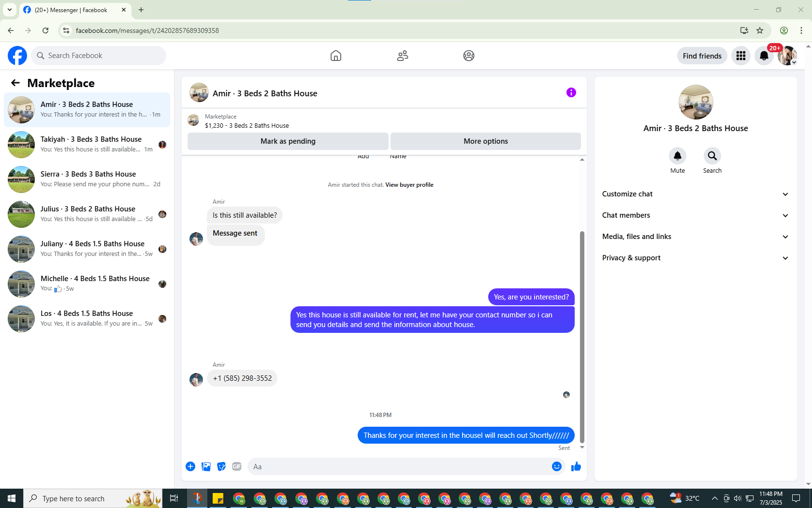Open the apps grid menu icon

(741, 56)
